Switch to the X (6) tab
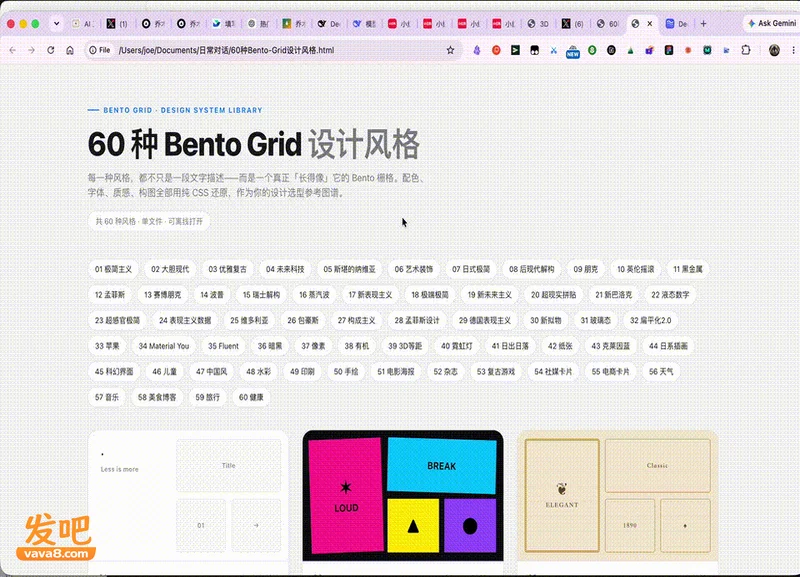Viewport: 800px width, 577px height. coord(572,23)
